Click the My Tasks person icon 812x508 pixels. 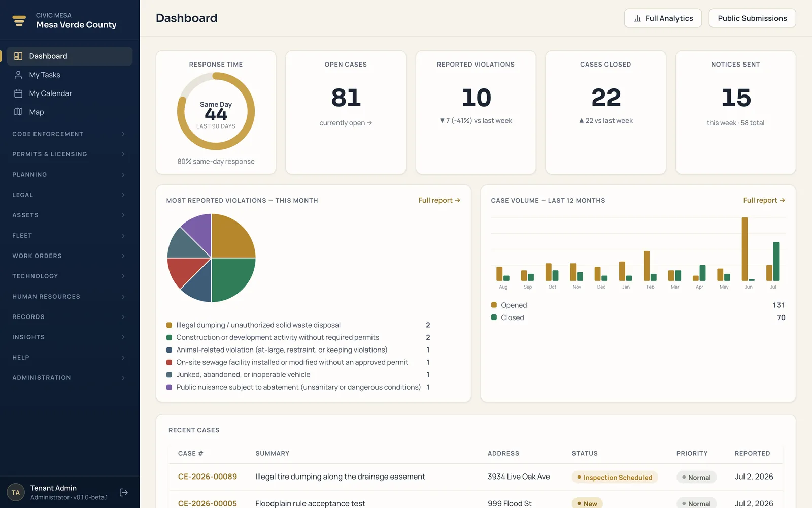tap(18, 75)
